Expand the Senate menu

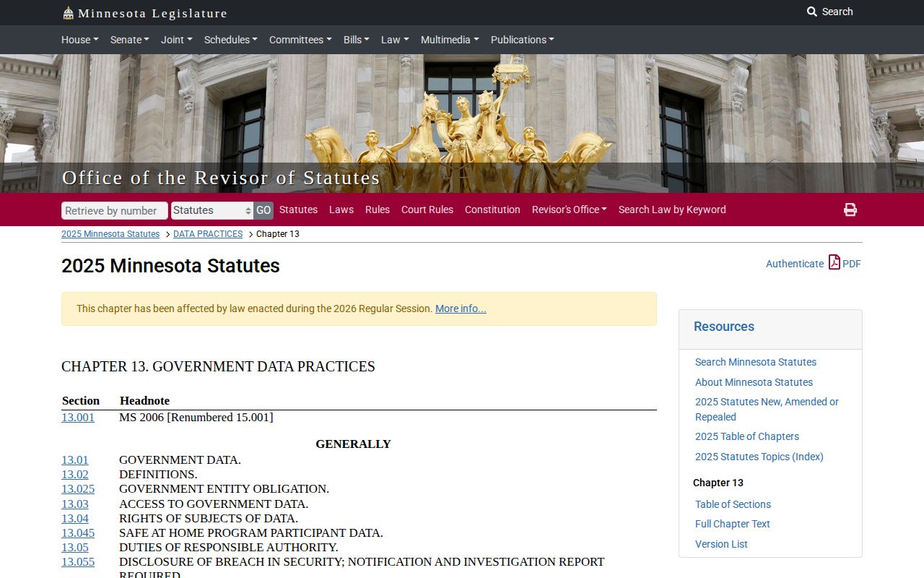point(129,40)
